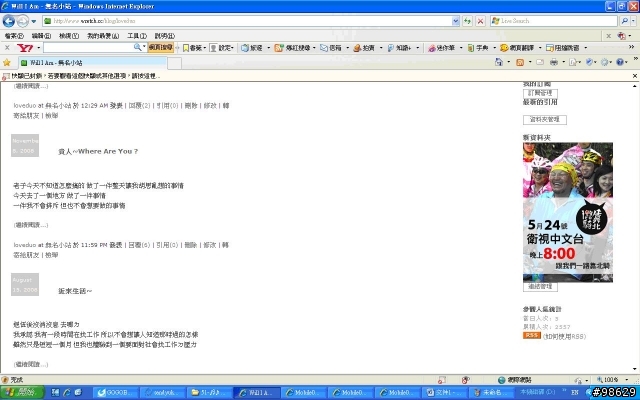The height and width of the screenshot is (400, 640).
Task: Click the 連結管理 button below the banner
Action: pos(540,287)
